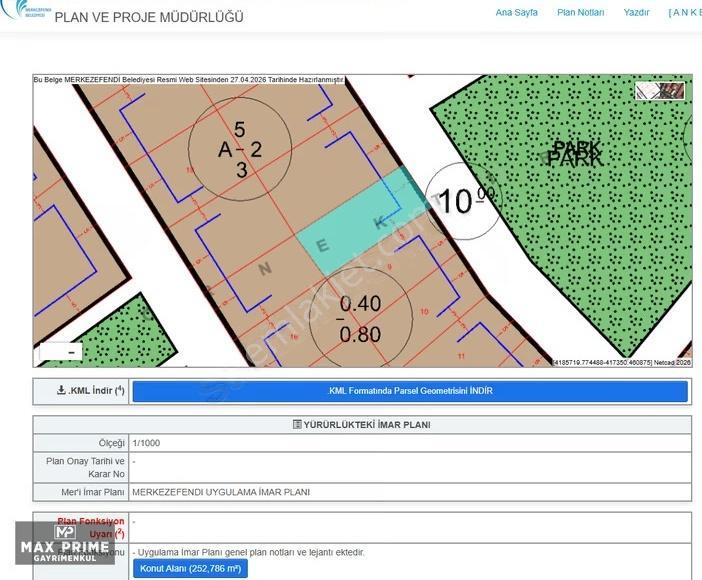Download the parcel geometry in KML format
Image resolution: width=702 pixels, height=580 pixels.
410,391
